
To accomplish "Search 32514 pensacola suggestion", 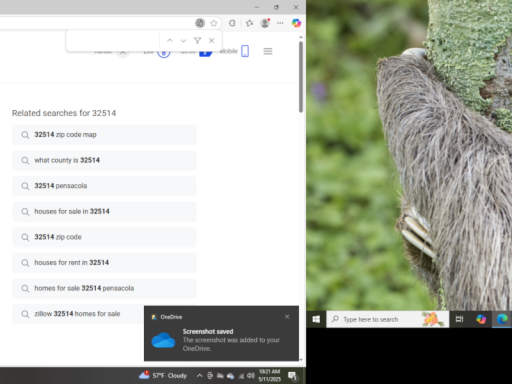I will pyautogui.click(x=104, y=186).
